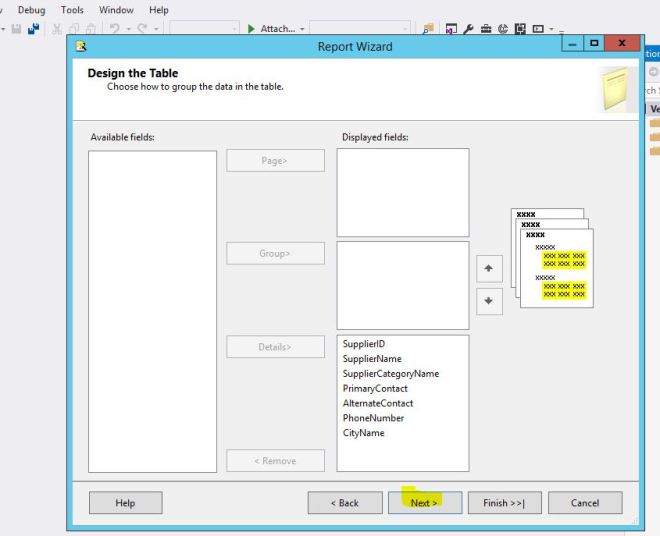Click the Finish >>| button
660x536 pixels.
click(x=504, y=503)
